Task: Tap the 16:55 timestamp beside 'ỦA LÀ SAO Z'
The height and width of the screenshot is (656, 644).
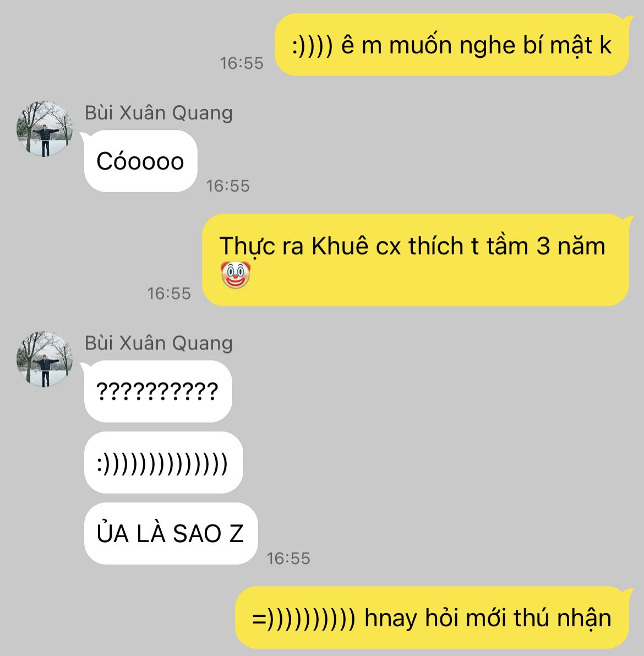Action: pyautogui.click(x=288, y=558)
